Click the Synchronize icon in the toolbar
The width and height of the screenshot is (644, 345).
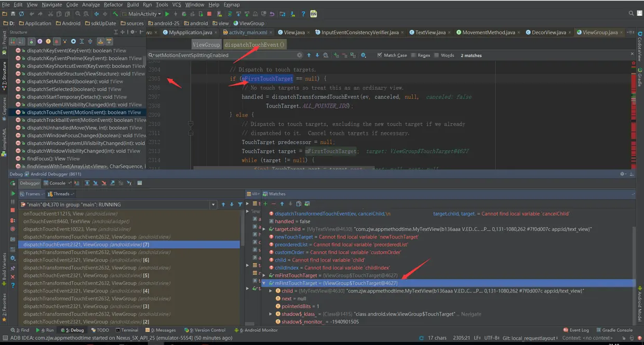[x=21, y=14]
